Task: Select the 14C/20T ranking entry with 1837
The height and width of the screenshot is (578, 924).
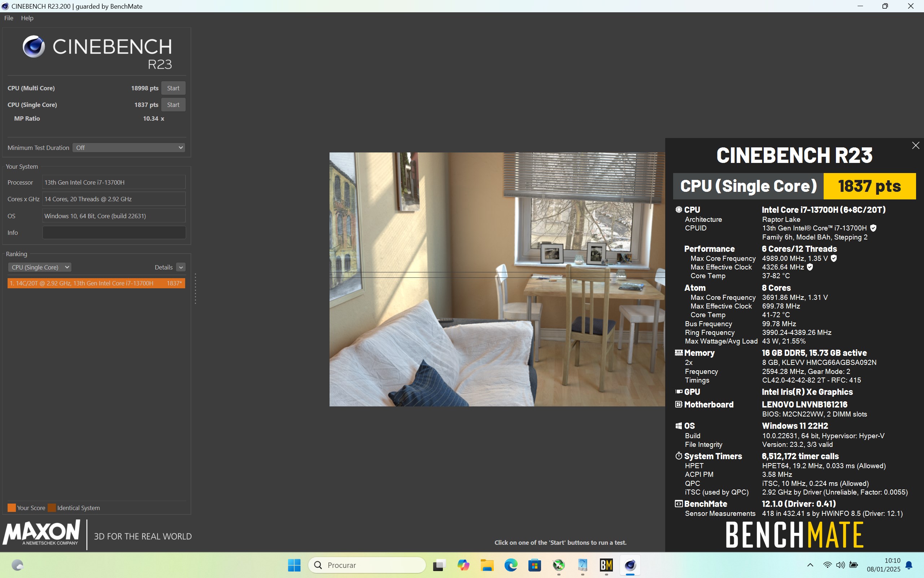Action: pos(96,283)
